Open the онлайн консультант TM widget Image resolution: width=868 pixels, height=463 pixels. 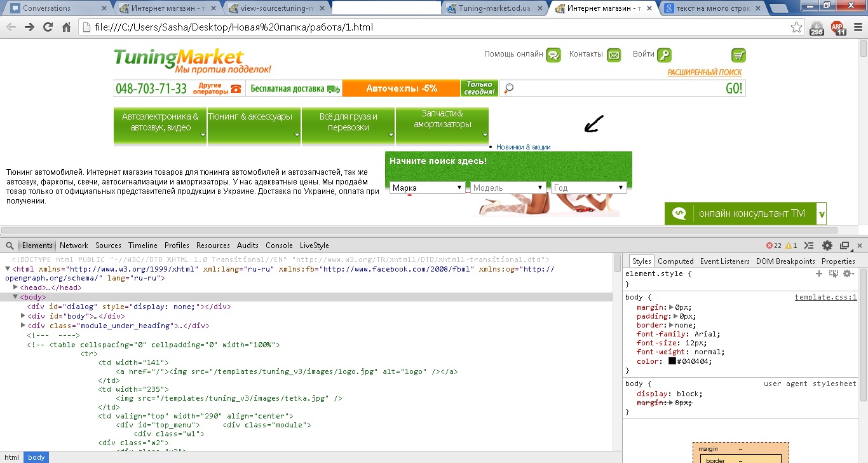tap(745, 214)
